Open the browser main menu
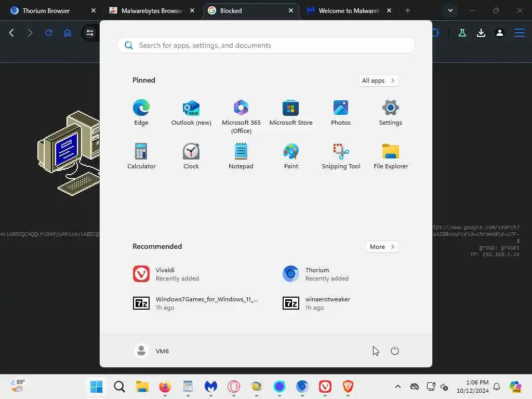This screenshot has width=532, height=399. 520,33
